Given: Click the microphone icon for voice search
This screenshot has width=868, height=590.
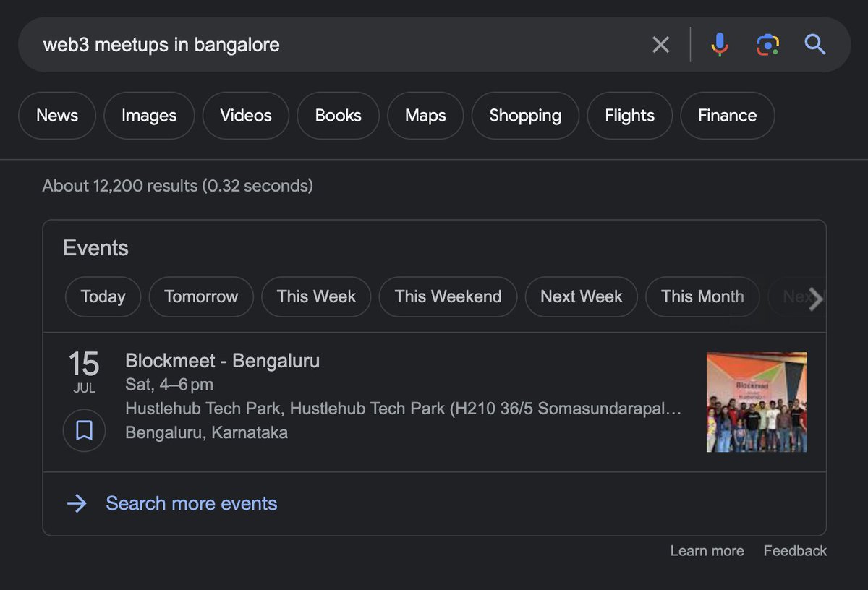Looking at the screenshot, I should [719, 44].
